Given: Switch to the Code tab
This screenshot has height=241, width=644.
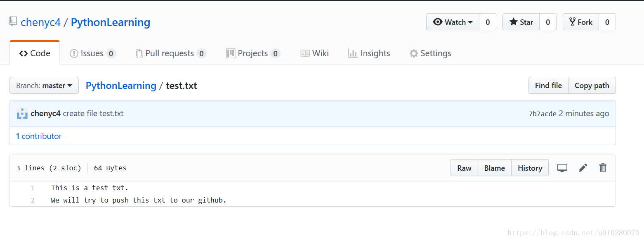Looking at the screenshot, I should [35, 53].
